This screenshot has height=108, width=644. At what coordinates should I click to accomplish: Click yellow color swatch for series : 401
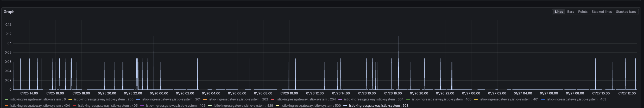coord(476,100)
